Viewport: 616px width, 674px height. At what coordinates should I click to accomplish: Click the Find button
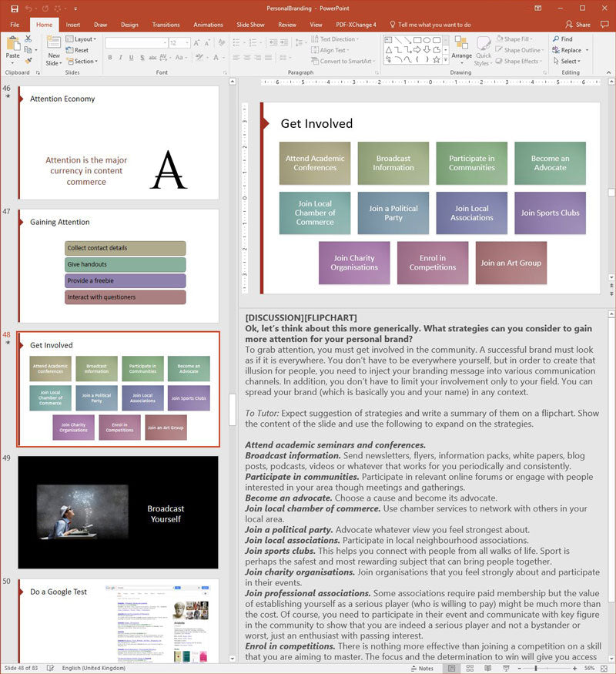563,39
